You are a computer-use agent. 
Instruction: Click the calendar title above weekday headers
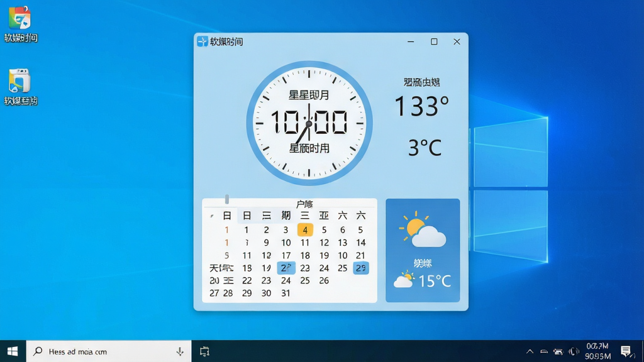[x=304, y=204]
